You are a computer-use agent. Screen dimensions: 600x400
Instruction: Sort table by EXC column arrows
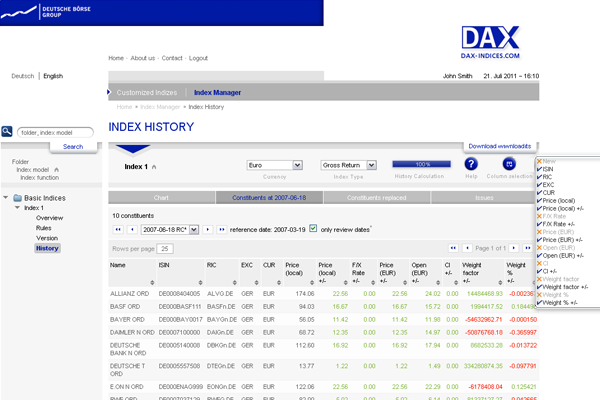pyautogui.click(x=256, y=282)
